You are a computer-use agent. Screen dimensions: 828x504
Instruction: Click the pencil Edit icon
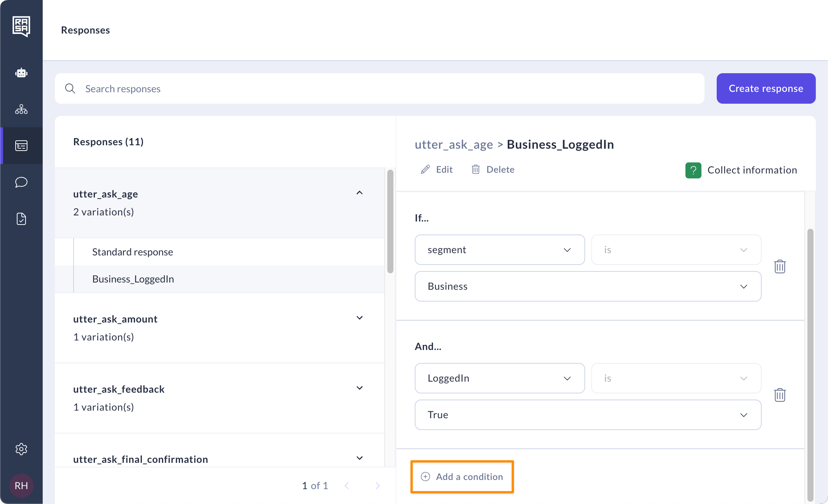tap(425, 169)
